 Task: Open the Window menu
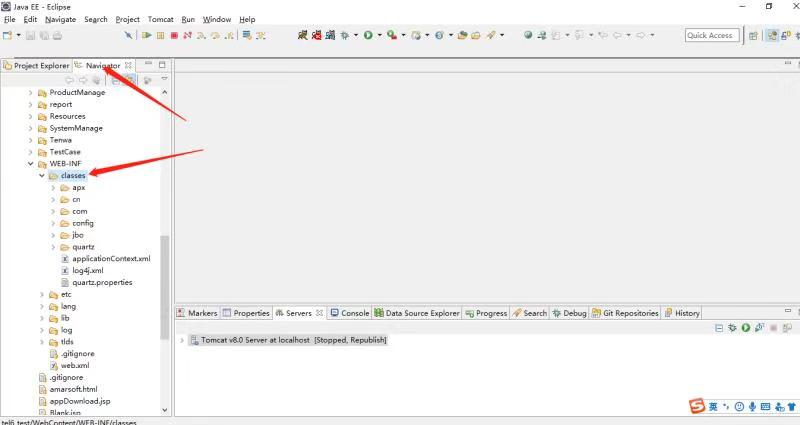tap(217, 19)
